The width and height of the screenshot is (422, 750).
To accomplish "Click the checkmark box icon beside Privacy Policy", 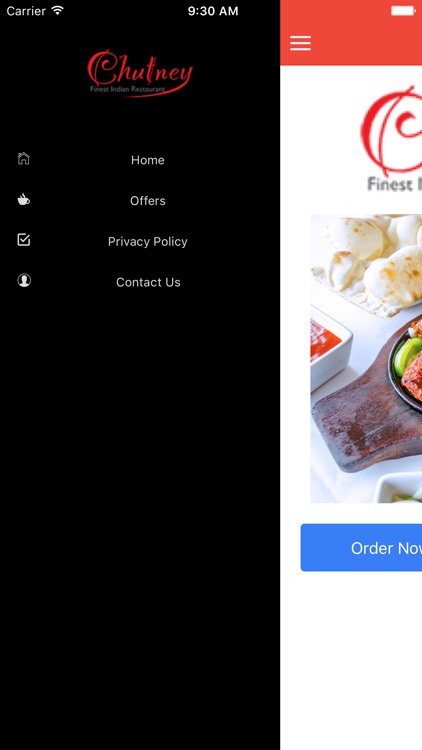I will pos(23,240).
